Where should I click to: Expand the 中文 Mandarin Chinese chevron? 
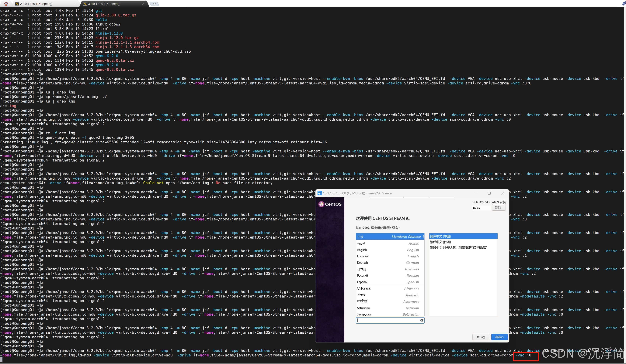[423, 236]
